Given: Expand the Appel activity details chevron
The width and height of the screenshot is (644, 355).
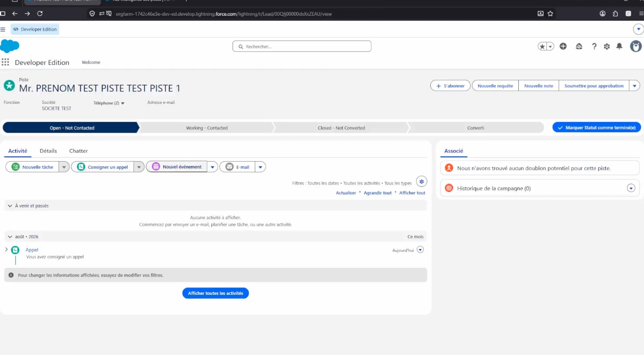Looking at the screenshot, I should click(6, 249).
